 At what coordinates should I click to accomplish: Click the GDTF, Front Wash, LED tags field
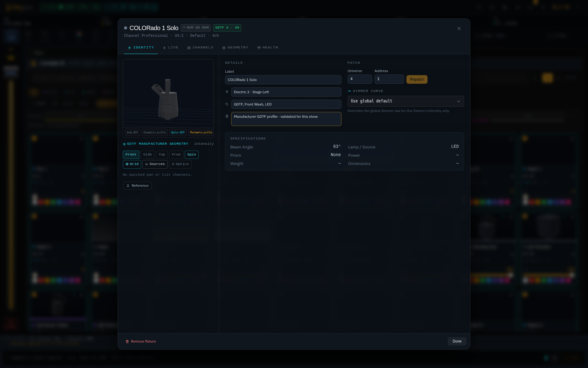[286, 104]
